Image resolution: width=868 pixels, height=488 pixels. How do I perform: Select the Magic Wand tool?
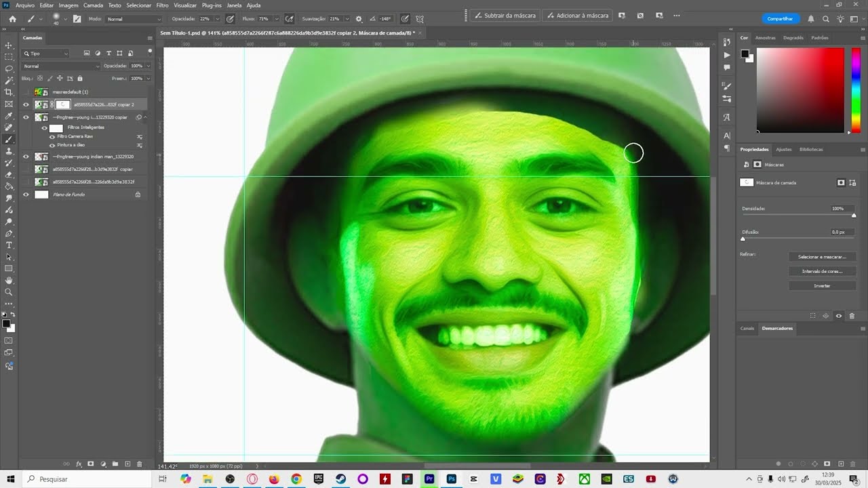point(9,81)
